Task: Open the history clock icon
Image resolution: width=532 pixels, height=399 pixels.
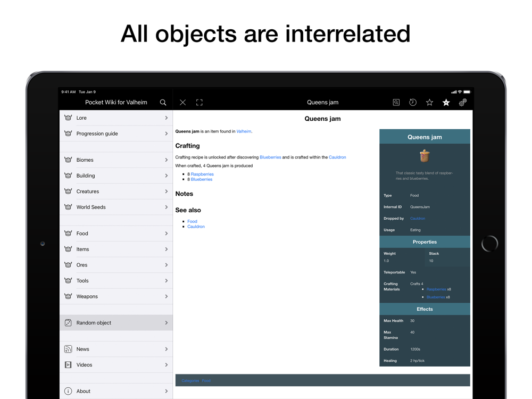Action: click(413, 103)
